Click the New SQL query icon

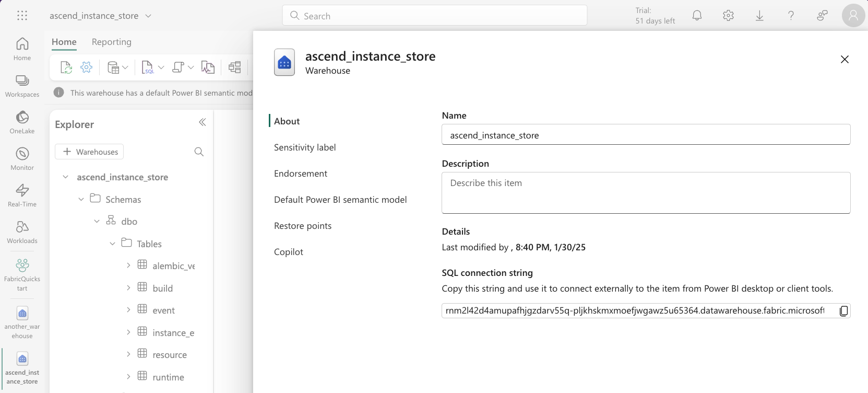tap(148, 67)
